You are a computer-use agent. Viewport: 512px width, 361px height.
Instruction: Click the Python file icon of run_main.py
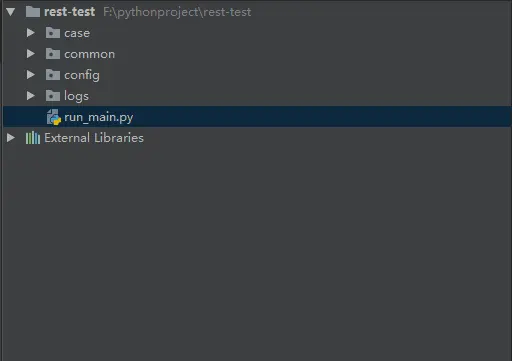point(54,117)
